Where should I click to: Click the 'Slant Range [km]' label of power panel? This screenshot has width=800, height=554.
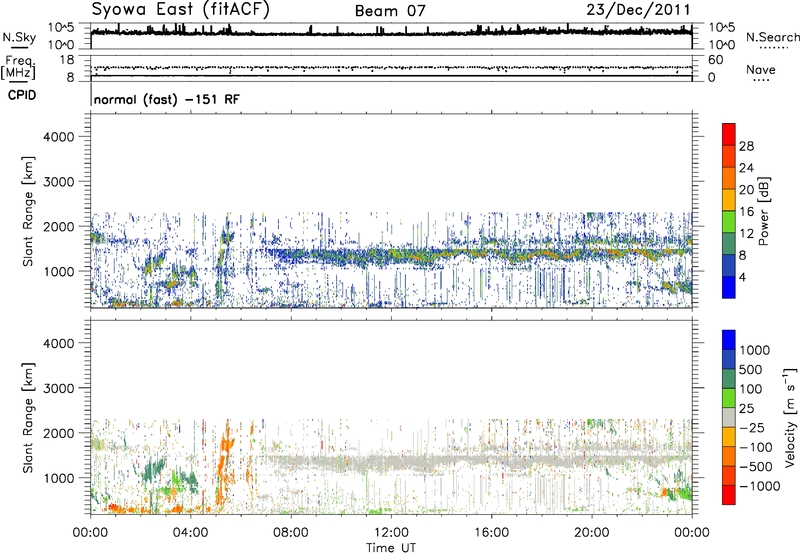point(28,211)
